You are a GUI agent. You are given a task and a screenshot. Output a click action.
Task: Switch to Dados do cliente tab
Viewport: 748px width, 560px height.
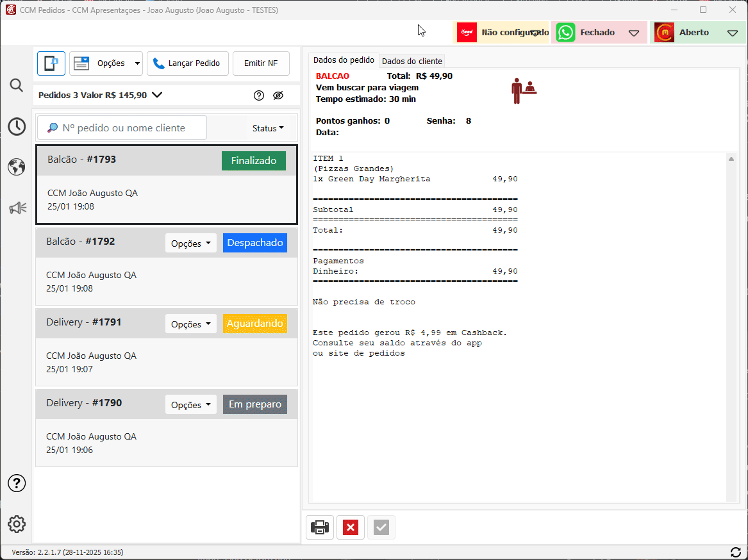click(411, 61)
